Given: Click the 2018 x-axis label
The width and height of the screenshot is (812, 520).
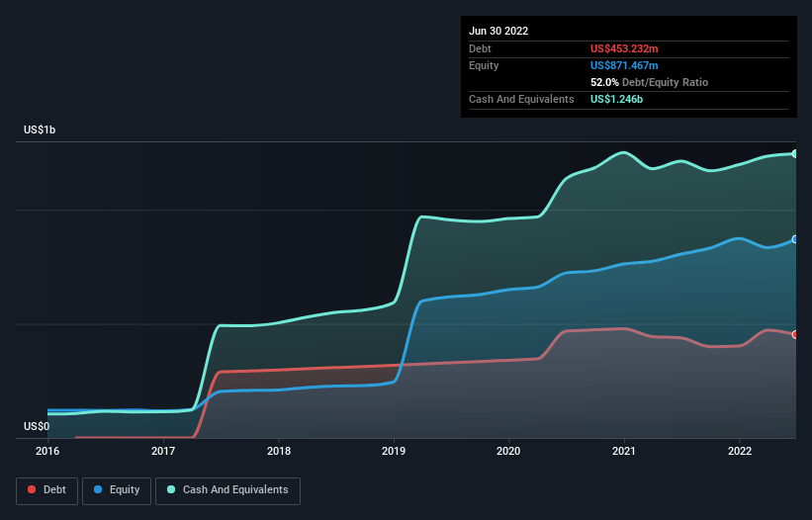Looking at the screenshot, I should 279,451.
